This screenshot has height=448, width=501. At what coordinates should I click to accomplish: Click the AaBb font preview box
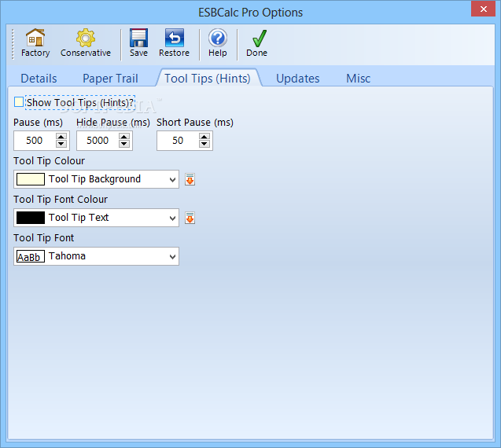click(x=31, y=256)
